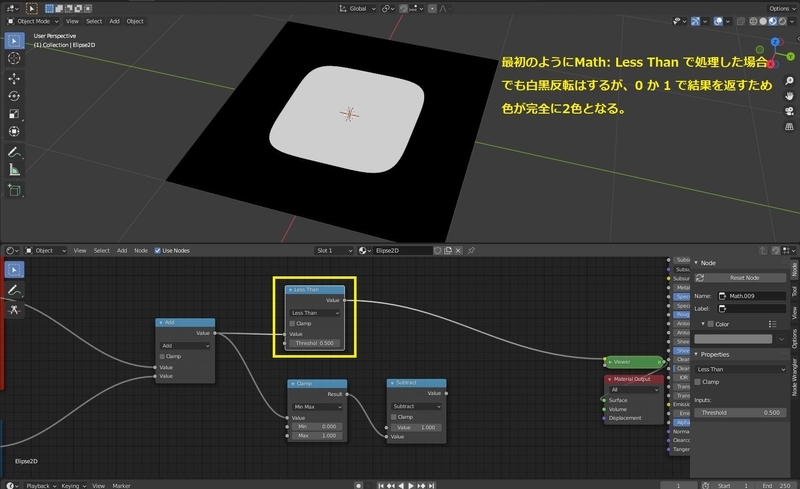Select the Rotate tool
This screenshot has height=489, width=800.
(14, 96)
